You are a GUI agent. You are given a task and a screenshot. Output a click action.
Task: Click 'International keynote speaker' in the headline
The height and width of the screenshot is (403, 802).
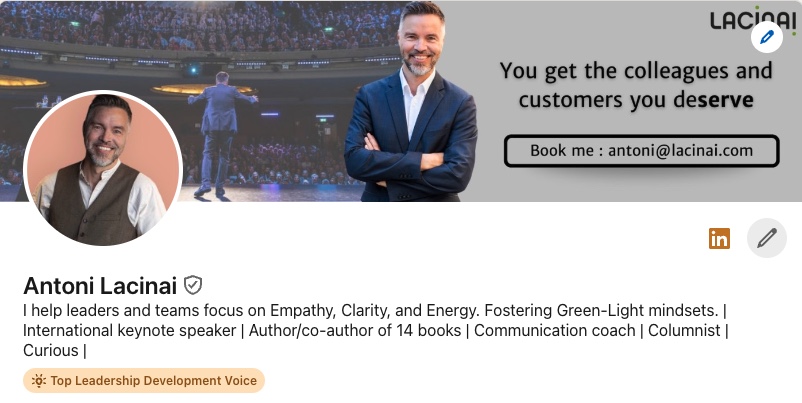(129, 330)
